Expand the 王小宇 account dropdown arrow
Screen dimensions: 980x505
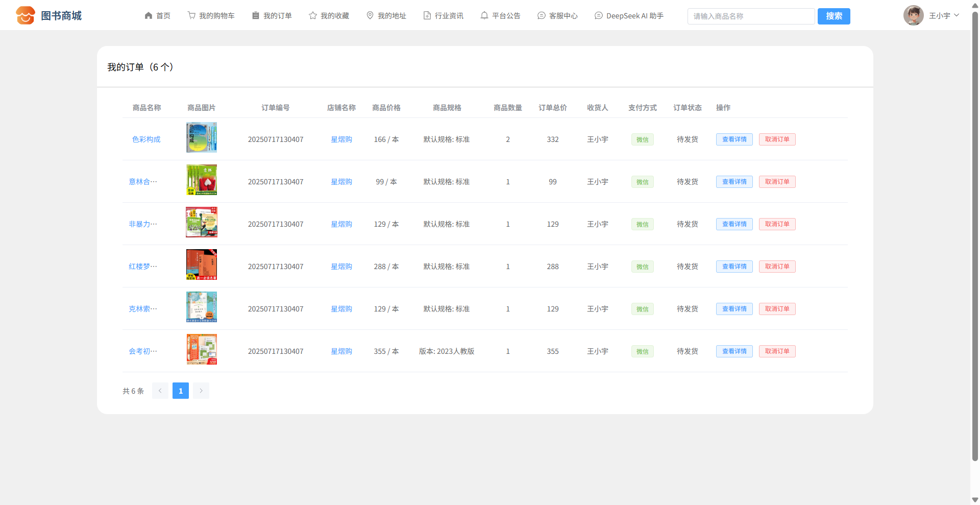957,15
